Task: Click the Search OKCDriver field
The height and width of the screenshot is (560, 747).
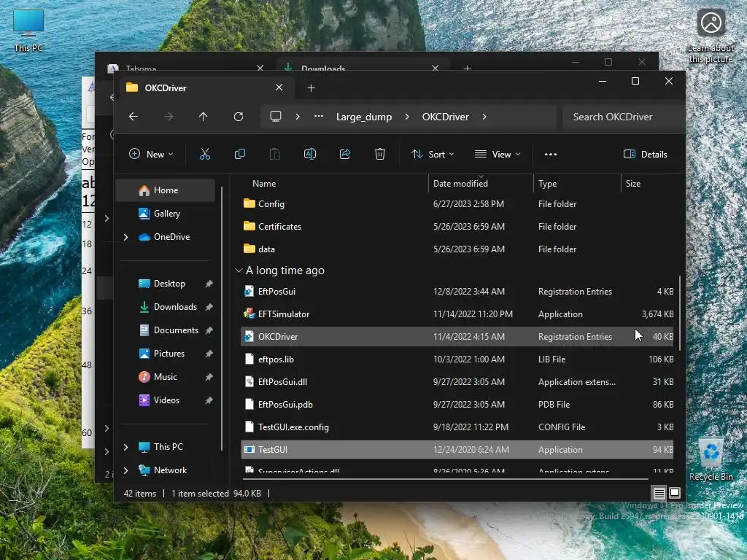Action: coord(623,117)
